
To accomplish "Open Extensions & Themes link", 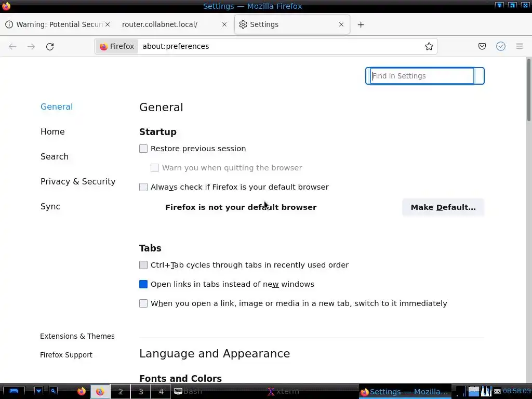I will click(77, 336).
